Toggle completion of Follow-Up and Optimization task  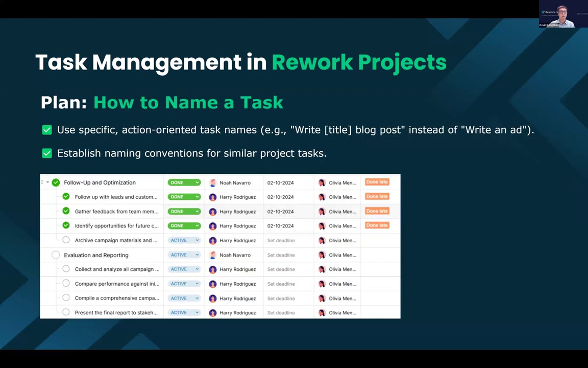(56, 182)
